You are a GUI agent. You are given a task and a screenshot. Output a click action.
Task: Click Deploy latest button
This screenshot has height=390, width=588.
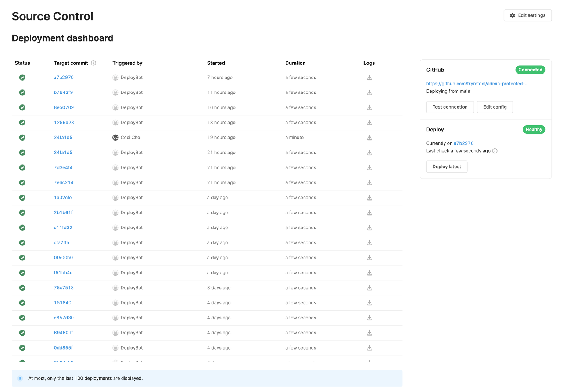447,167
